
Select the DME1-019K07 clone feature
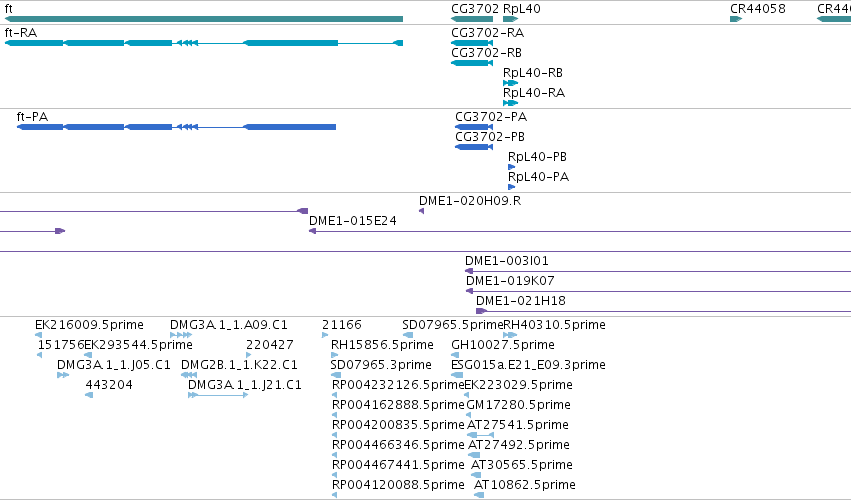658,291
